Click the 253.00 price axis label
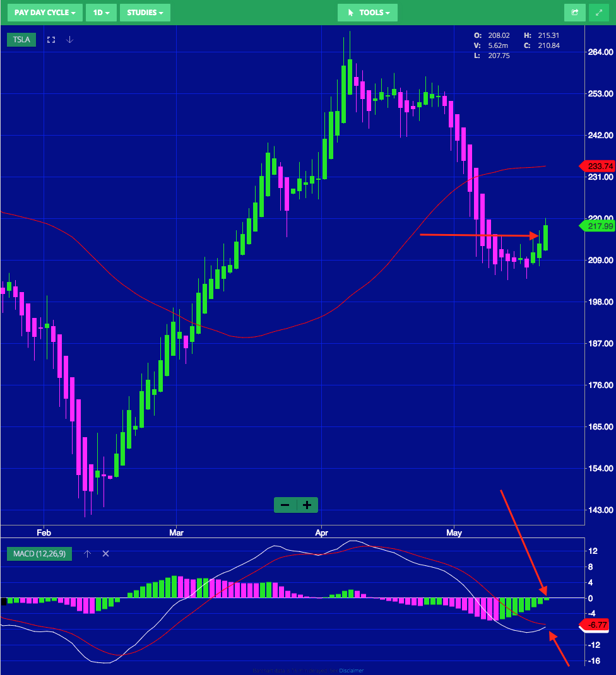Image resolution: width=616 pixels, height=675 pixels. (600, 94)
